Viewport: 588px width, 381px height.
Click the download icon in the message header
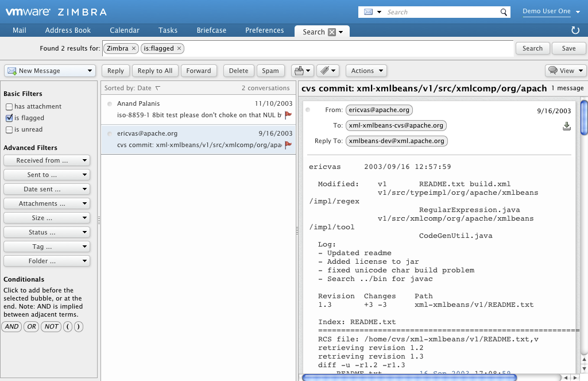567,126
